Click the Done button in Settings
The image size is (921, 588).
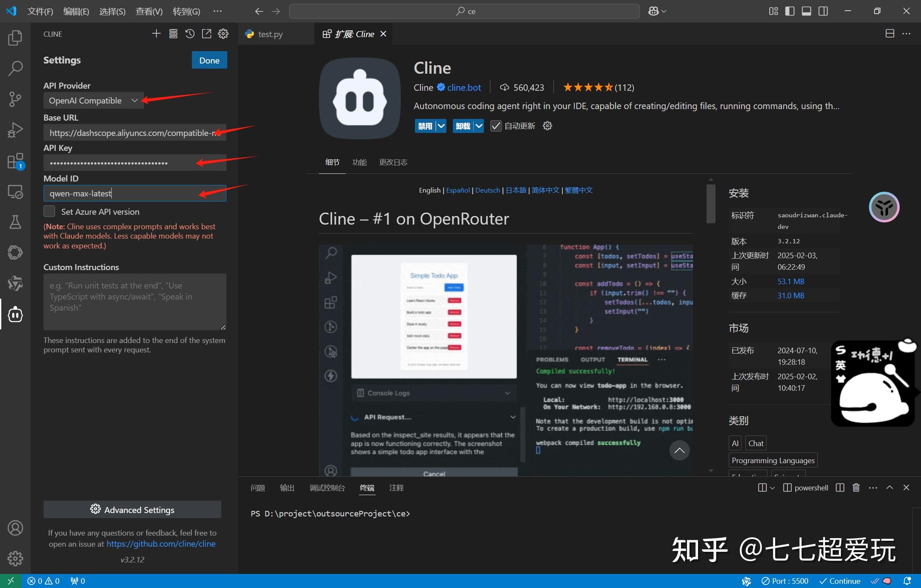(209, 60)
